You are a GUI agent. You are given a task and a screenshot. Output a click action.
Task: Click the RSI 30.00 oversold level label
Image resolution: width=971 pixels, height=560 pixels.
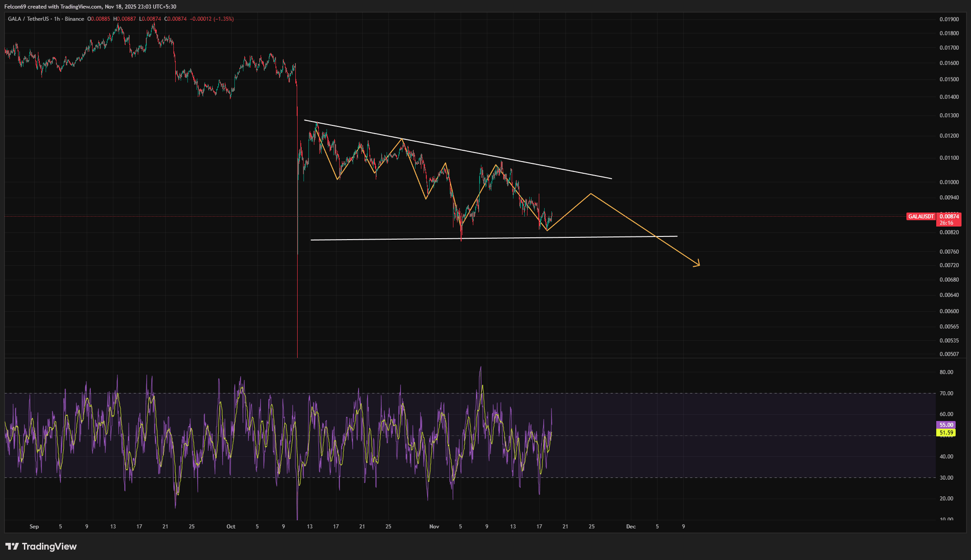[946, 478]
